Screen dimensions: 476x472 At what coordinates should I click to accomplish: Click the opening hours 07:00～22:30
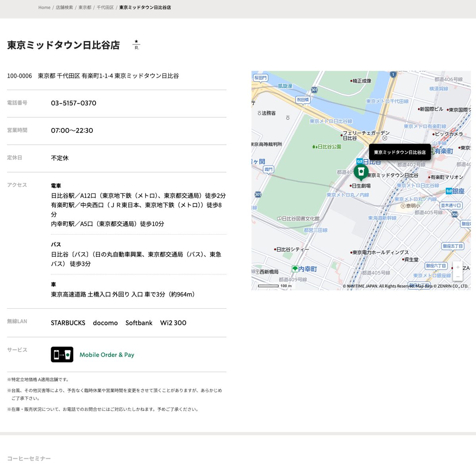click(x=72, y=130)
